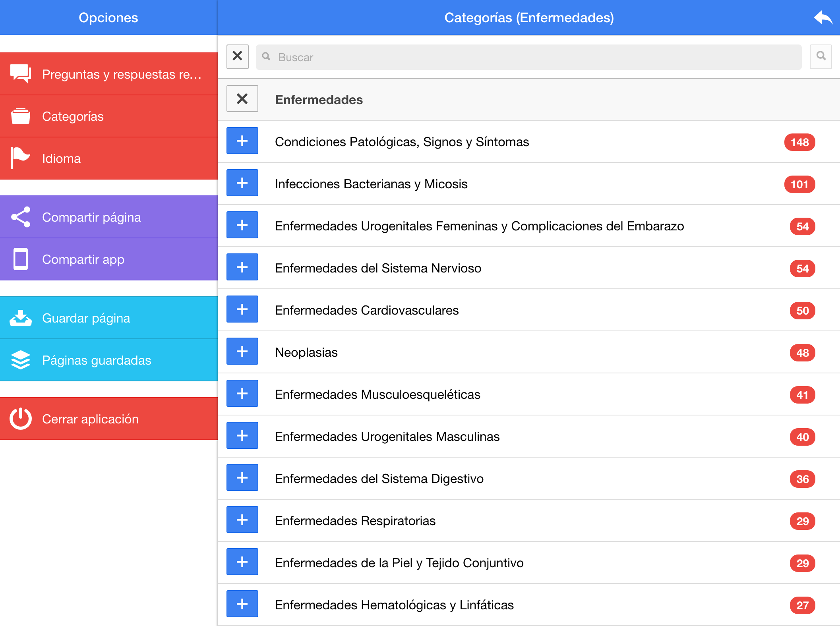Click the Compartir página share icon
The image size is (840, 626).
point(20,217)
